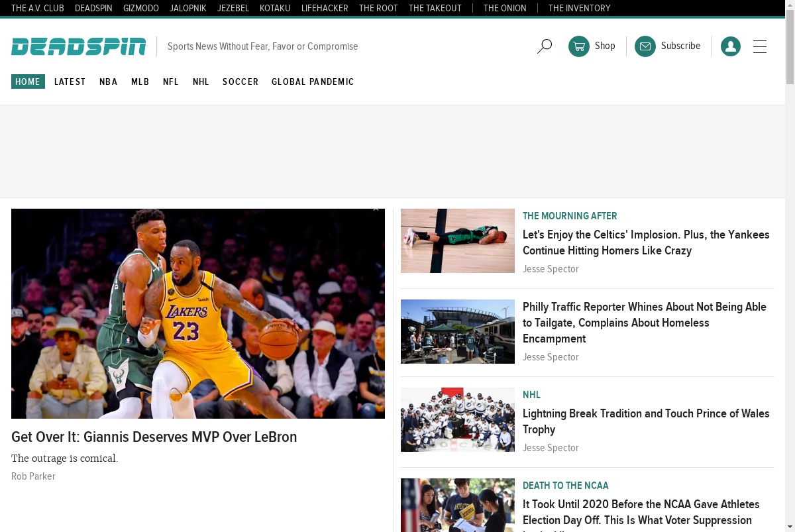The height and width of the screenshot is (532, 795).
Task: Open author Rob Parker's page
Action: 33,476
